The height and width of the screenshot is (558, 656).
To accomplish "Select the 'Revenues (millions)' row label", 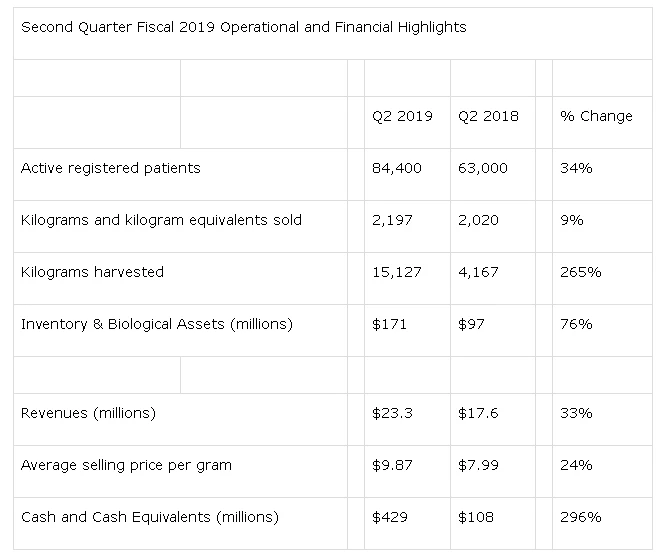I will tap(88, 413).
